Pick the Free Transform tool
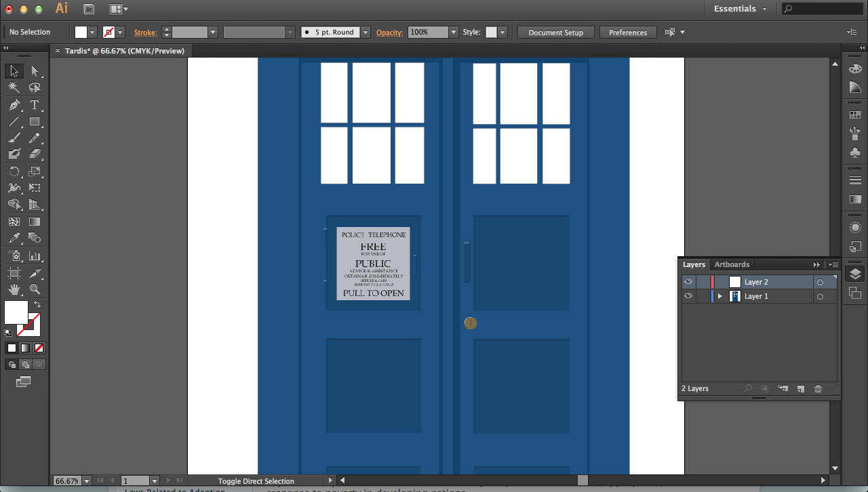 35,188
